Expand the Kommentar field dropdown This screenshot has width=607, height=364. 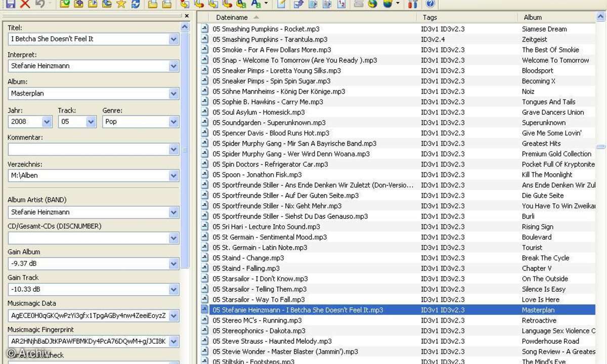(174, 149)
